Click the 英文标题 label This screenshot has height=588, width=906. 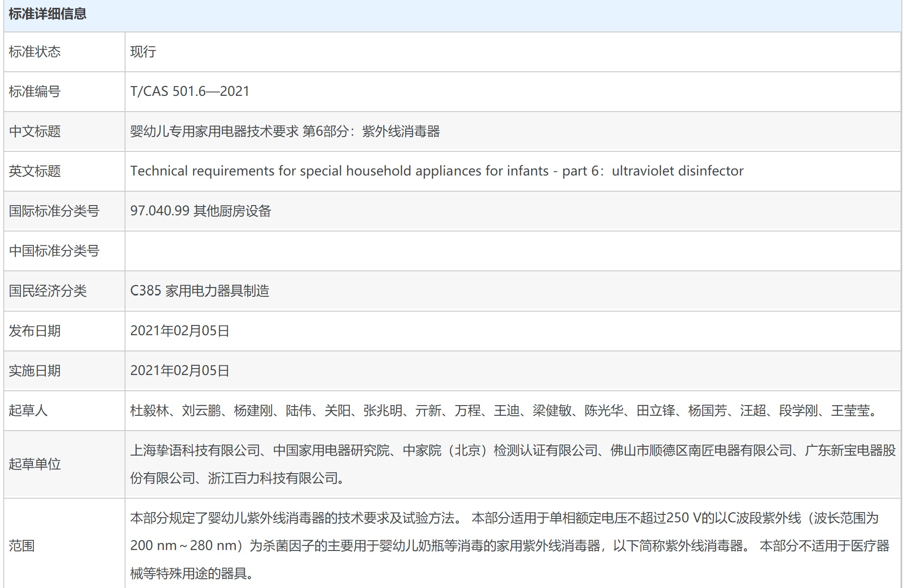35,171
